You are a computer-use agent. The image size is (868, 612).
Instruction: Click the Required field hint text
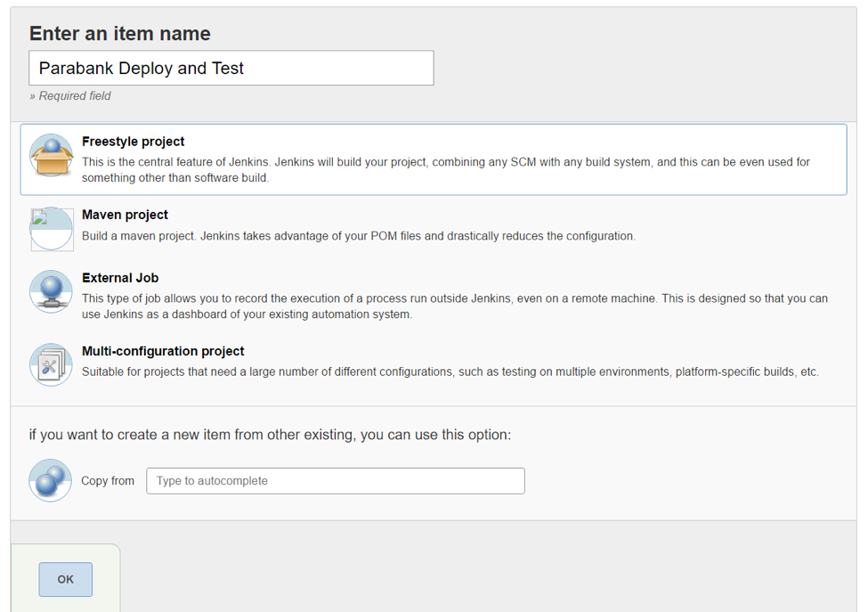click(x=70, y=96)
